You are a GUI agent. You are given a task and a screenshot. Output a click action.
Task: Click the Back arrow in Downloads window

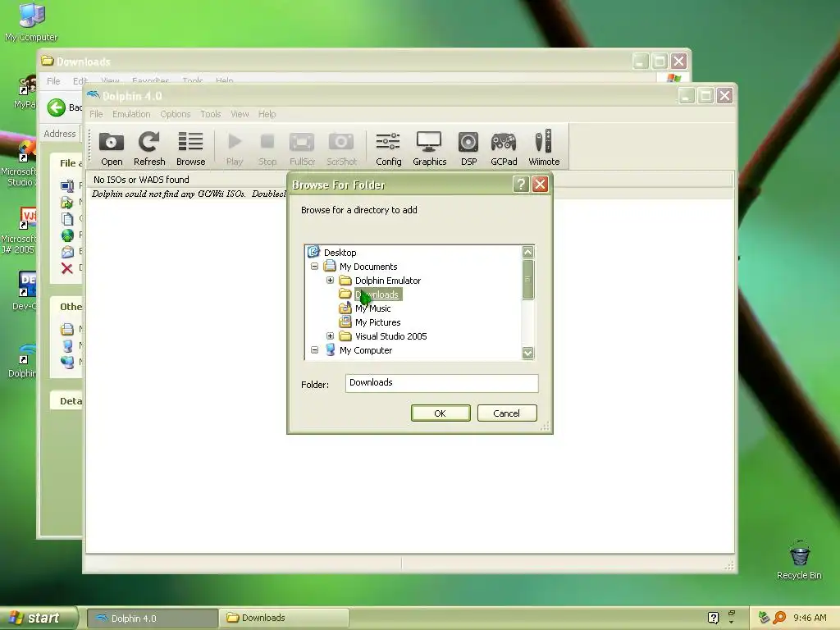pyautogui.click(x=57, y=107)
